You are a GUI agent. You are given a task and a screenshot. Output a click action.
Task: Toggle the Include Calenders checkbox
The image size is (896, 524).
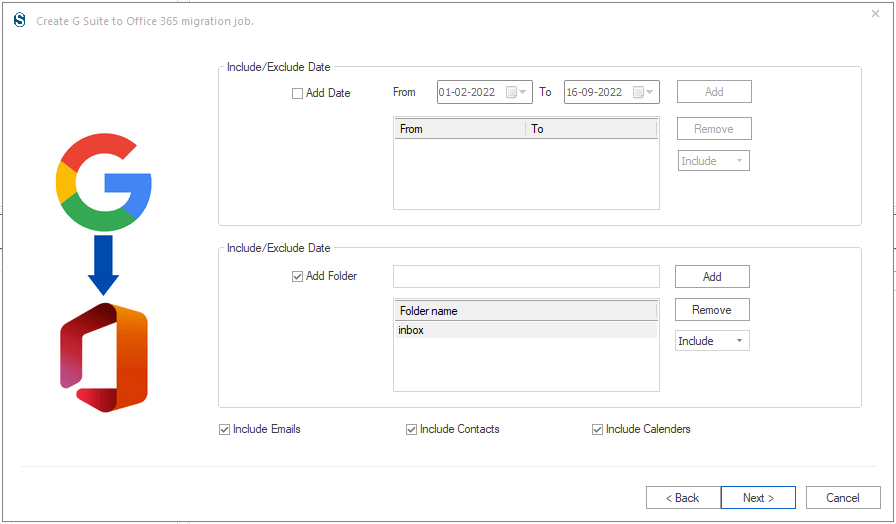(597, 430)
